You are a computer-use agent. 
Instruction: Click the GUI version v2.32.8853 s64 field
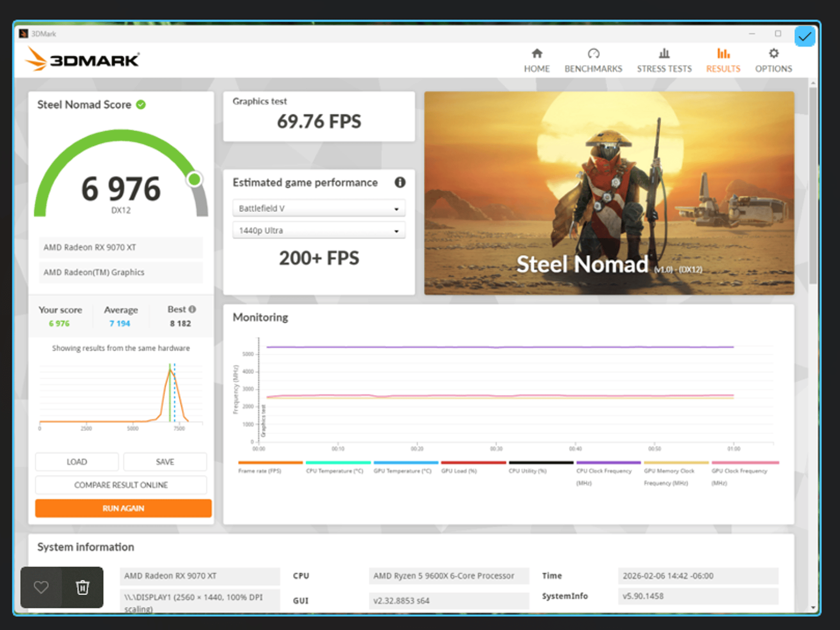coord(449,601)
